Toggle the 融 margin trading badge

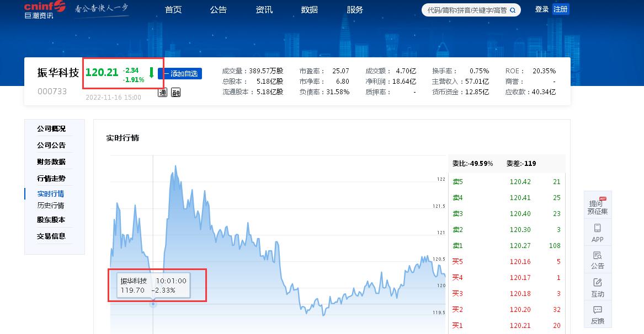(175, 93)
